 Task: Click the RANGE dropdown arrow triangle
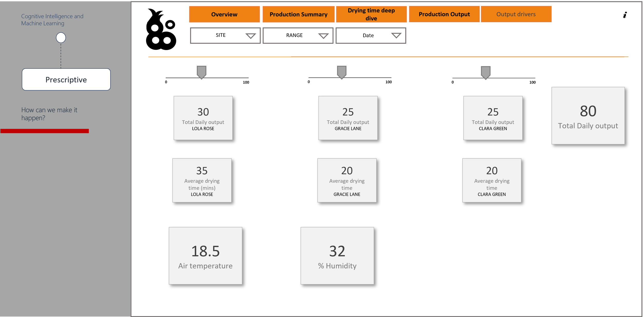[x=323, y=36]
